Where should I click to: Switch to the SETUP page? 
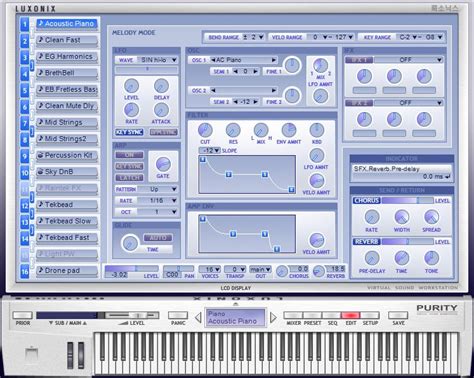click(x=370, y=315)
